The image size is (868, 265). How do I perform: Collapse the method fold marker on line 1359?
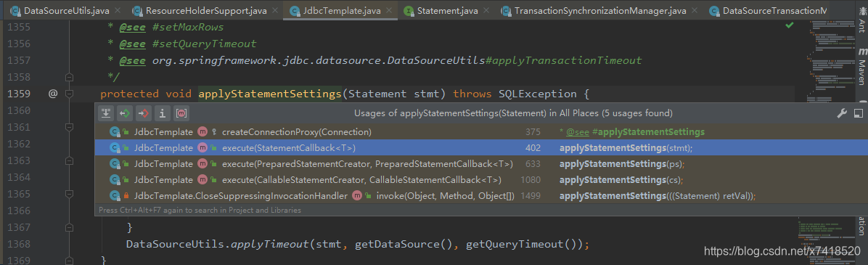[69, 94]
